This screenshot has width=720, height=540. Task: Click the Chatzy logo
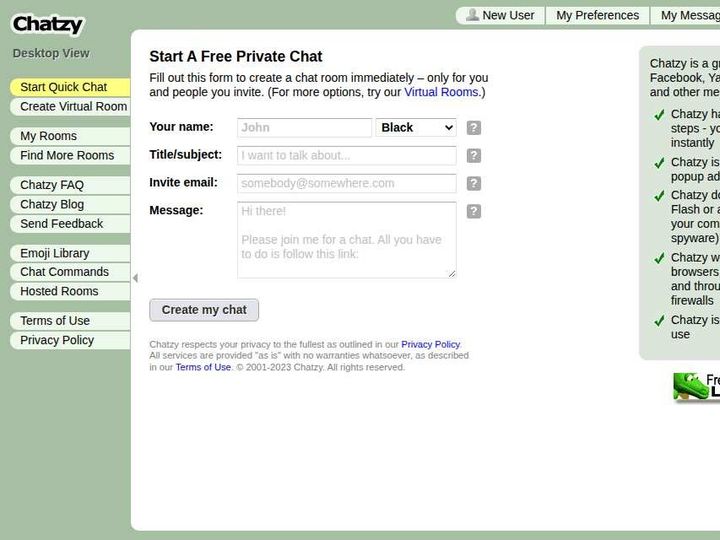point(47,24)
